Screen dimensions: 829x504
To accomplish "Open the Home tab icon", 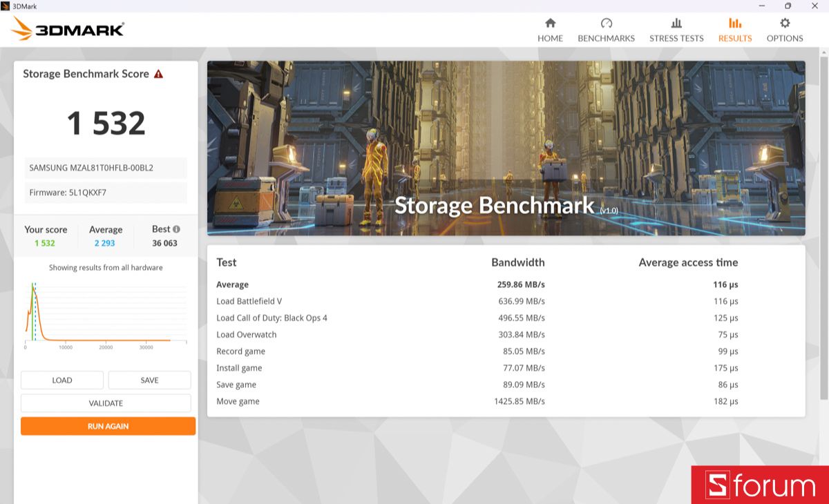I will click(550, 23).
